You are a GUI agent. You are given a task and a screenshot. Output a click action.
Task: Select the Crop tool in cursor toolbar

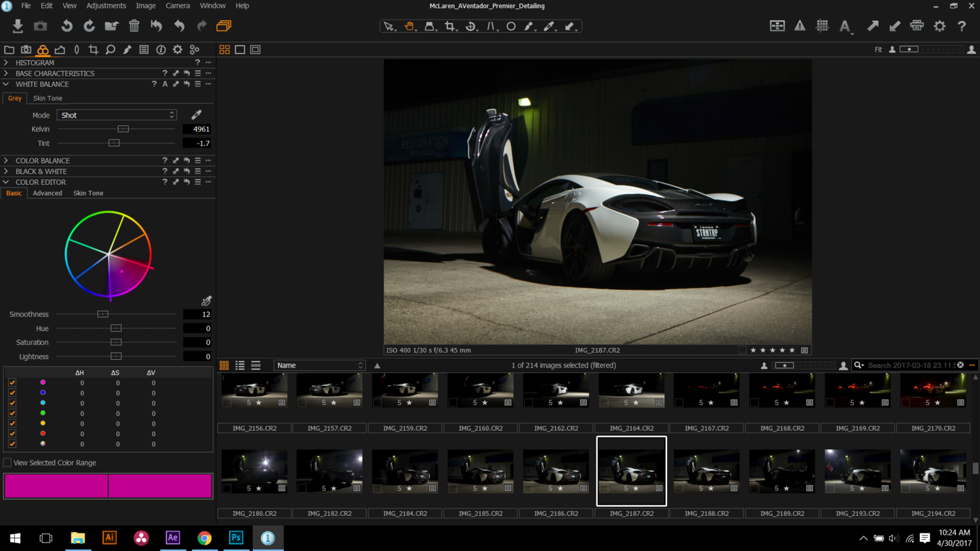(449, 26)
